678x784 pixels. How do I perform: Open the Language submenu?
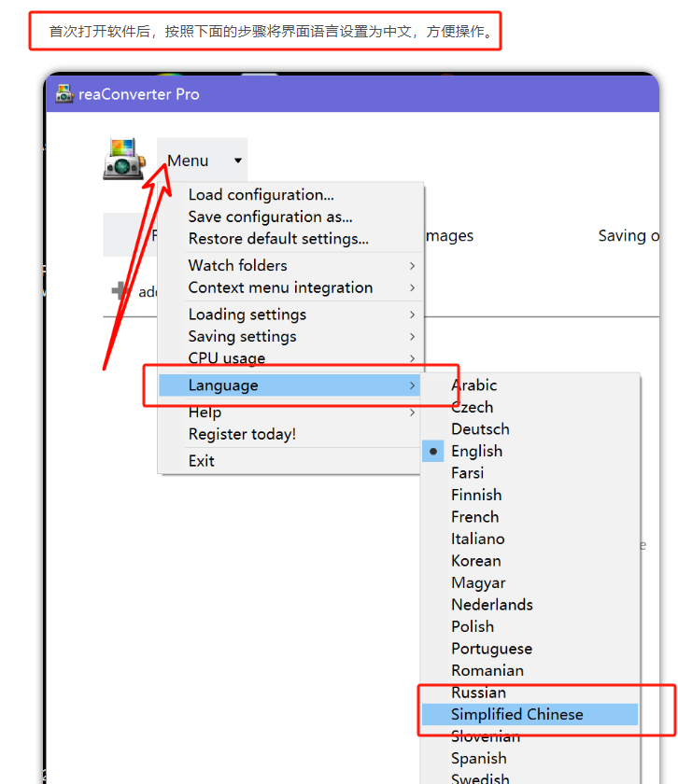click(290, 385)
